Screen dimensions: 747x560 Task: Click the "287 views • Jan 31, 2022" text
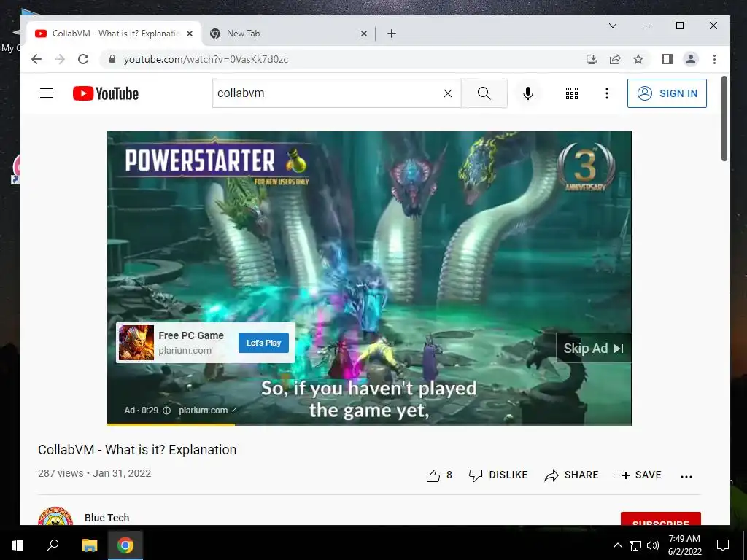(x=94, y=473)
